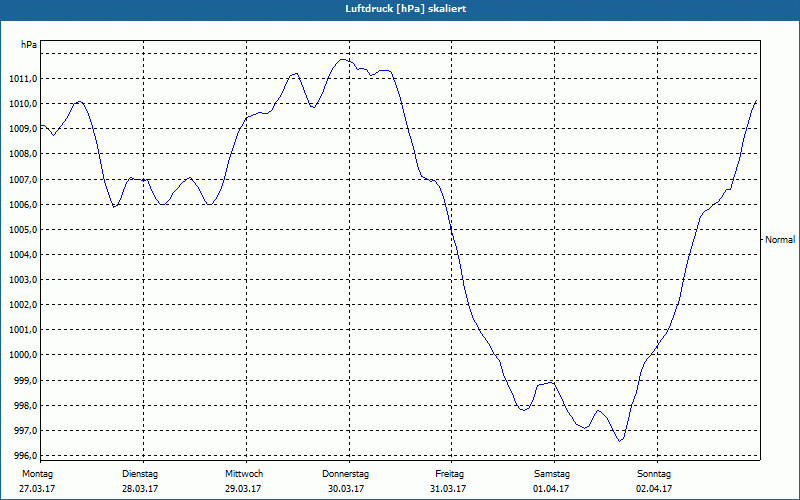Select the 999,0 axis value
Viewport: 800px width, 500px height.
point(25,381)
